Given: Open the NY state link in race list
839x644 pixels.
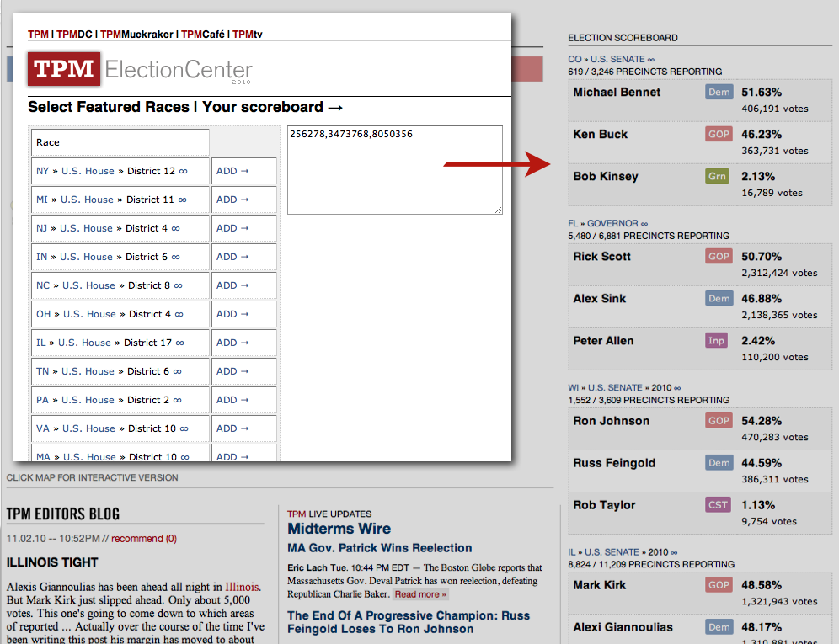Looking at the screenshot, I should (42, 171).
